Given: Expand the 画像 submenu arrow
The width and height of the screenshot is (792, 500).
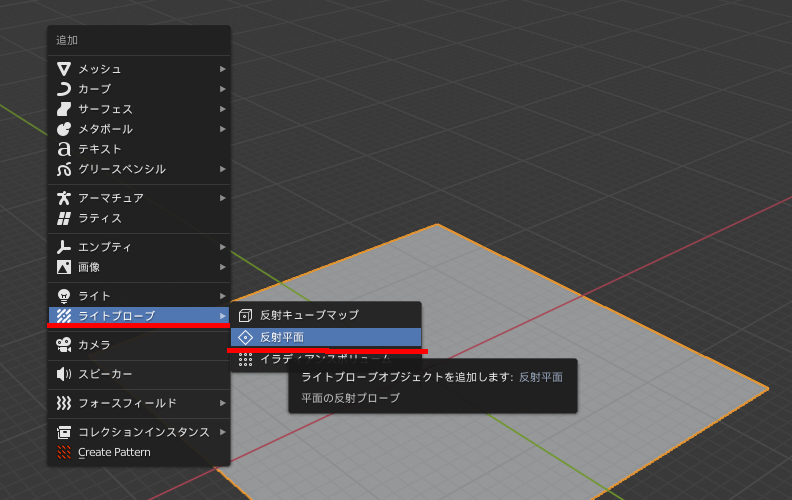Looking at the screenshot, I should [x=223, y=267].
